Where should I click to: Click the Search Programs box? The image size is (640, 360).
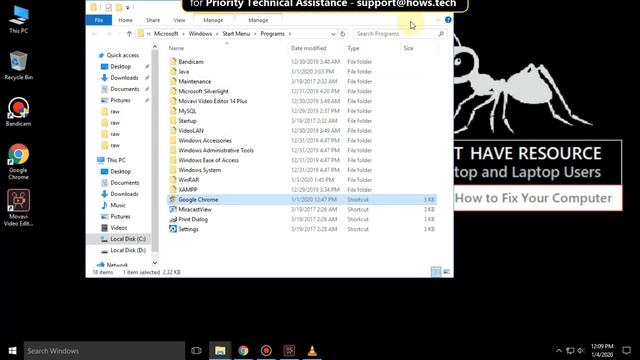pos(400,34)
